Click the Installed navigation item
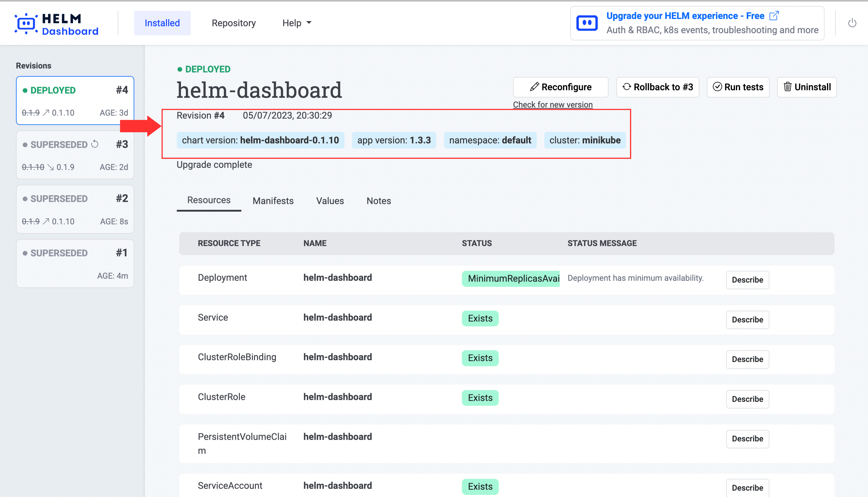Screen dimensions: 868x497 pyautogui.click(x=162, y=23)
